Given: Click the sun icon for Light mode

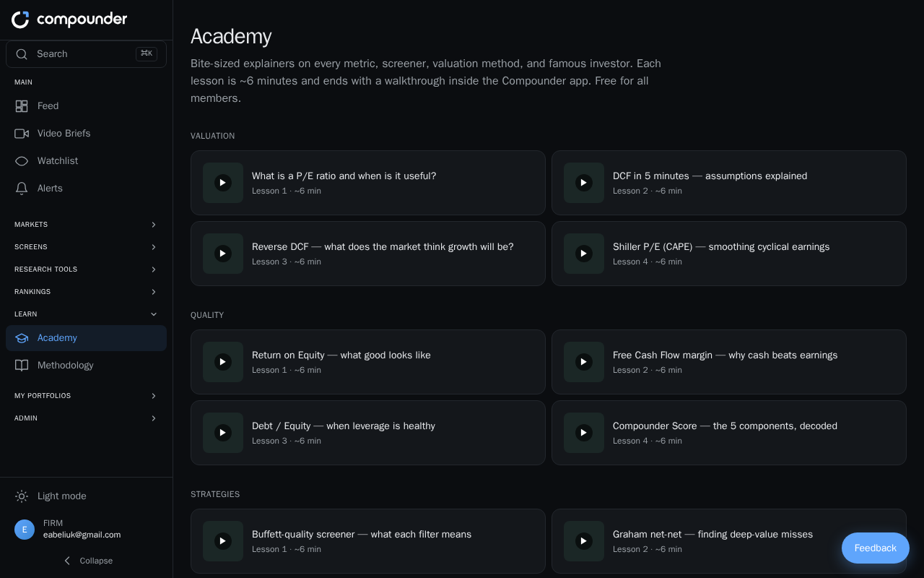Looking at the screenshot, I should [x=22, y=496].
